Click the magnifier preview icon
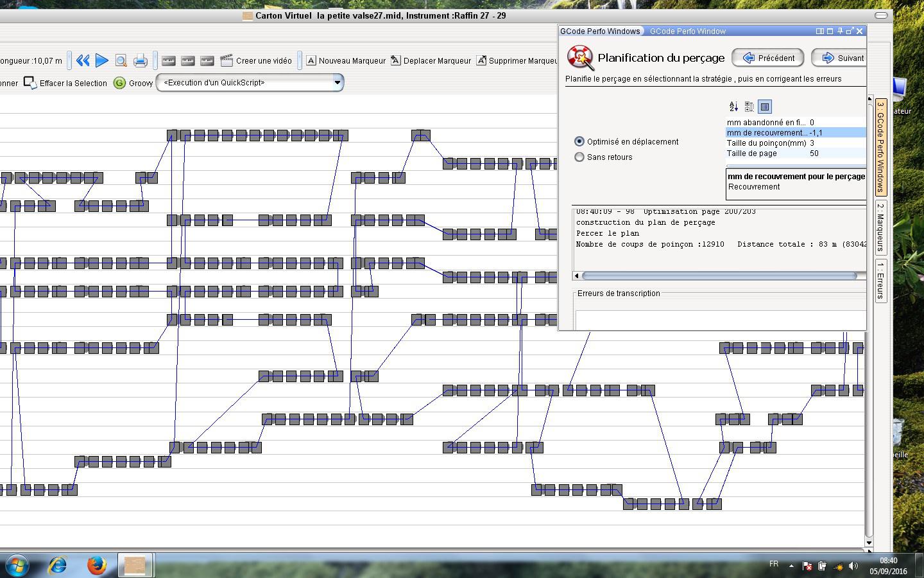Viewport: 924px width, 578px height. point(121,60)
